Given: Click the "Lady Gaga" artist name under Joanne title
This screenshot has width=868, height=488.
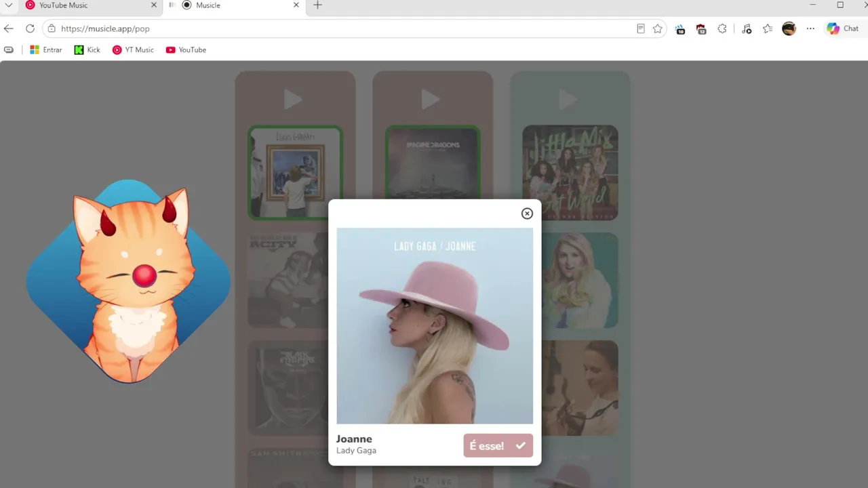Looking at the screenshot, I should coord(356,451).
